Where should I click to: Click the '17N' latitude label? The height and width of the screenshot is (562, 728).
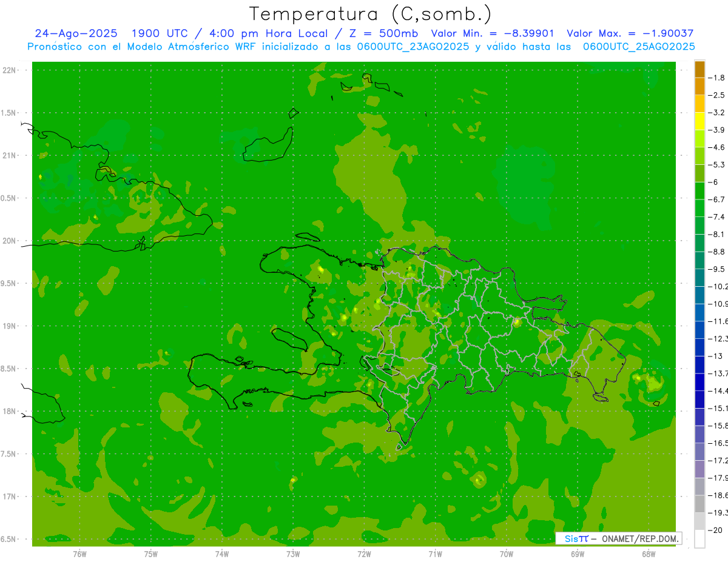[x=10, y=497]
